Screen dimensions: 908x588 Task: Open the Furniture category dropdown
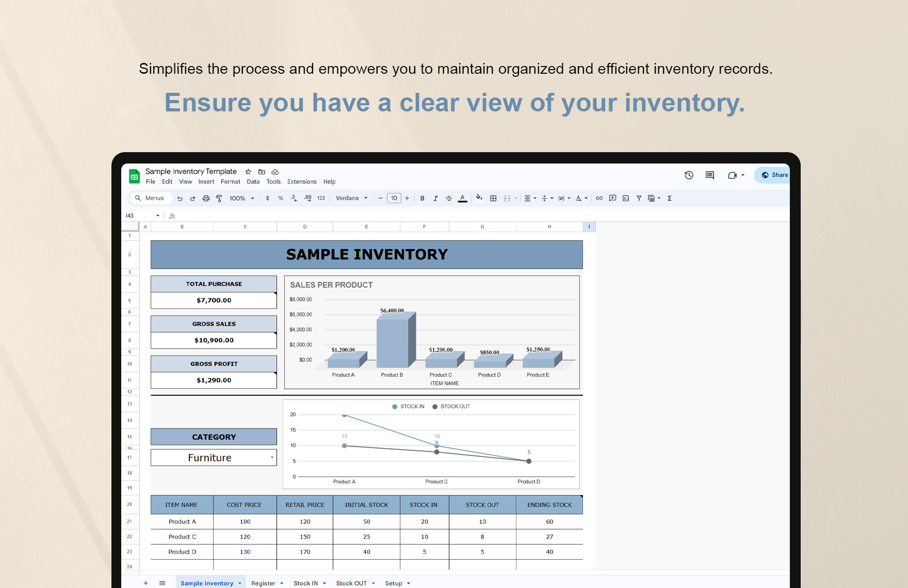(x=272, y=458)
